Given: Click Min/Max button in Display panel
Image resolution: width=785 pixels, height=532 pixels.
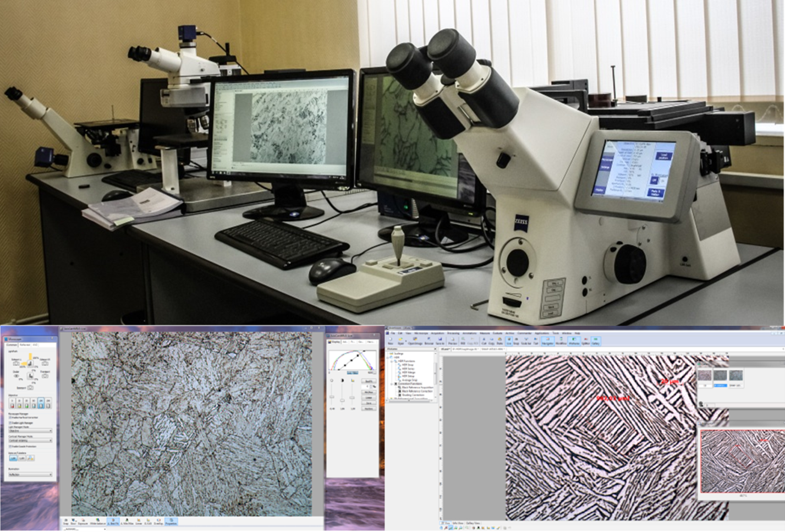Looking at the screenshot, I should click(369, 392).
